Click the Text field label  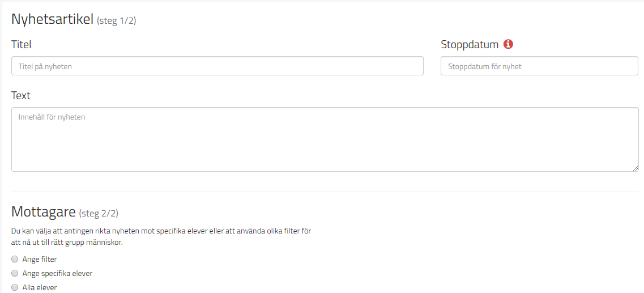[21, 95]
